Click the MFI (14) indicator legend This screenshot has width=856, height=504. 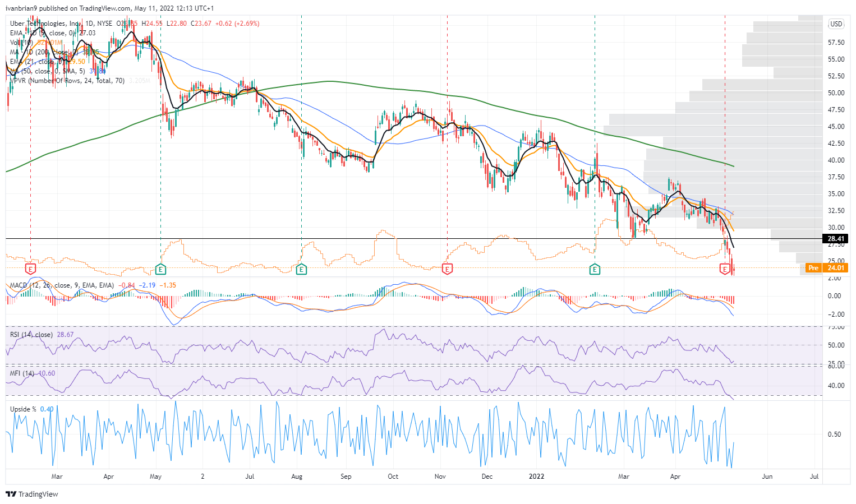[x=22, y=373]
